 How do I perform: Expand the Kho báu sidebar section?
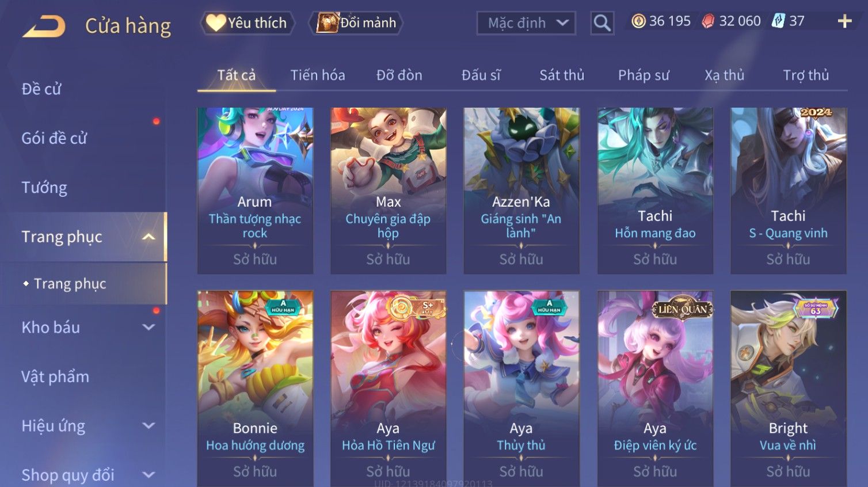point(149,327)
